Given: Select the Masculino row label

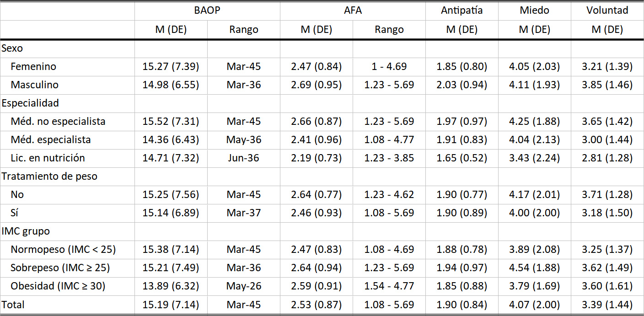Looking at the screenshot, I should tap(34, 85).
